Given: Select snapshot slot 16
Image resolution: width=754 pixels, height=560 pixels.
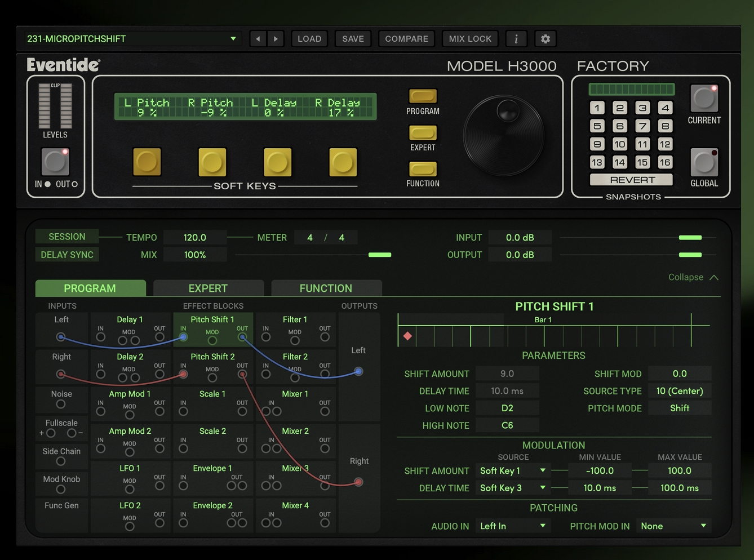Looking at the screenshot, I should (665, 162).
